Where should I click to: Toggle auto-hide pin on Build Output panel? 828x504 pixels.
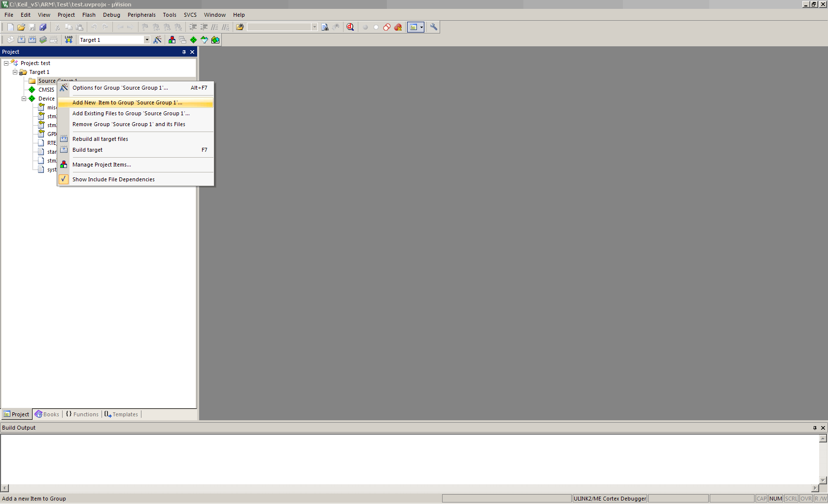click(x=815, y=428)
